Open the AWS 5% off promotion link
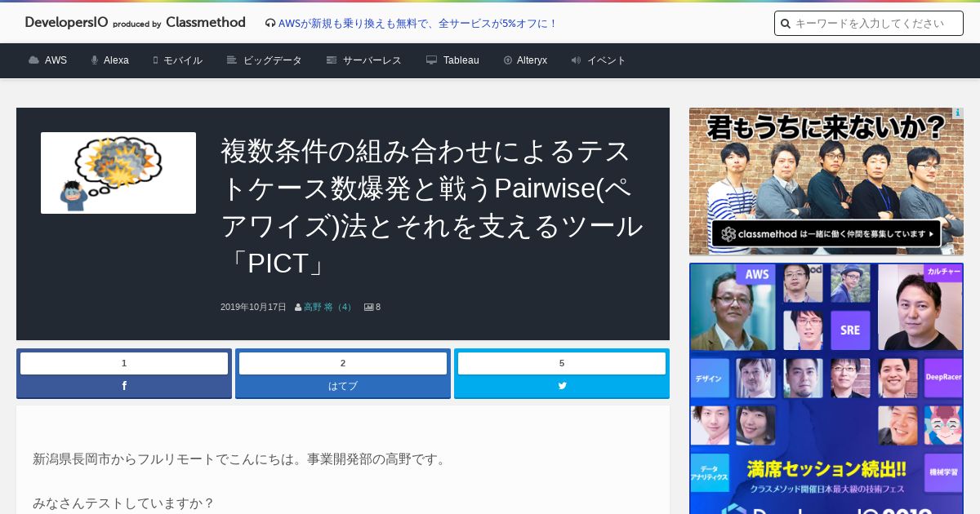980x514 pixels. [417, 24]
